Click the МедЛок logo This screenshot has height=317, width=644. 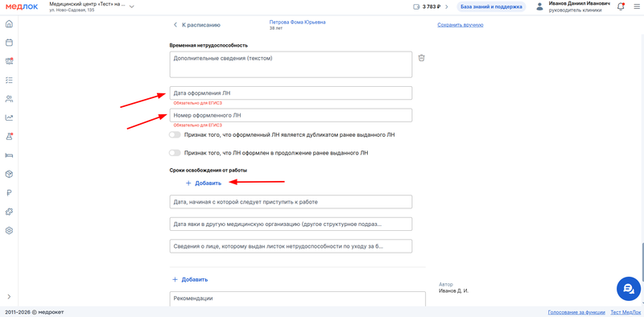pyautogui.click(x=22, y=6)
